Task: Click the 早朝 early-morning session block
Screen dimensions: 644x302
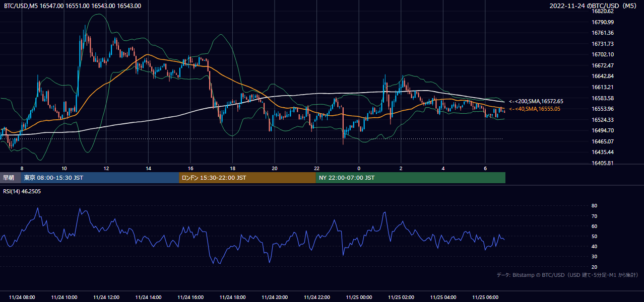Action: [10, 178]
